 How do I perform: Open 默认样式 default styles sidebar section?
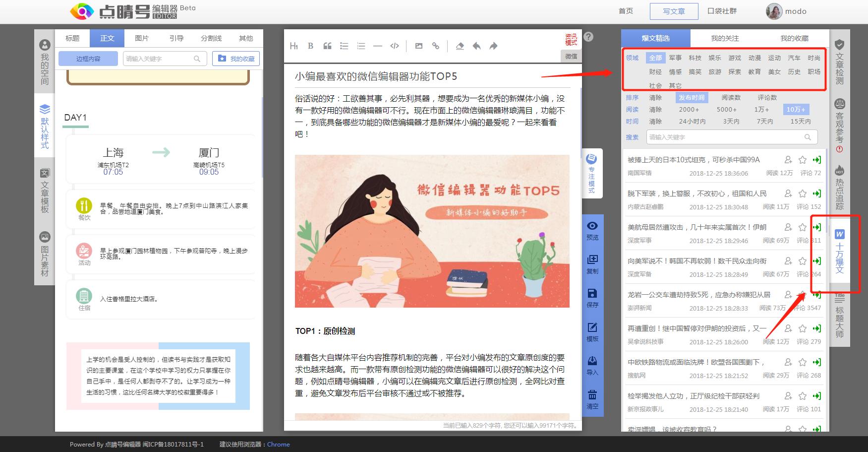pos(45,127)
